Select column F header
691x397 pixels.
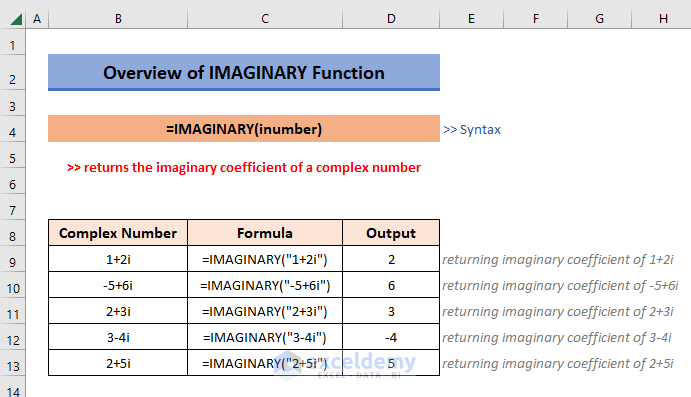[x=535, y=19]
